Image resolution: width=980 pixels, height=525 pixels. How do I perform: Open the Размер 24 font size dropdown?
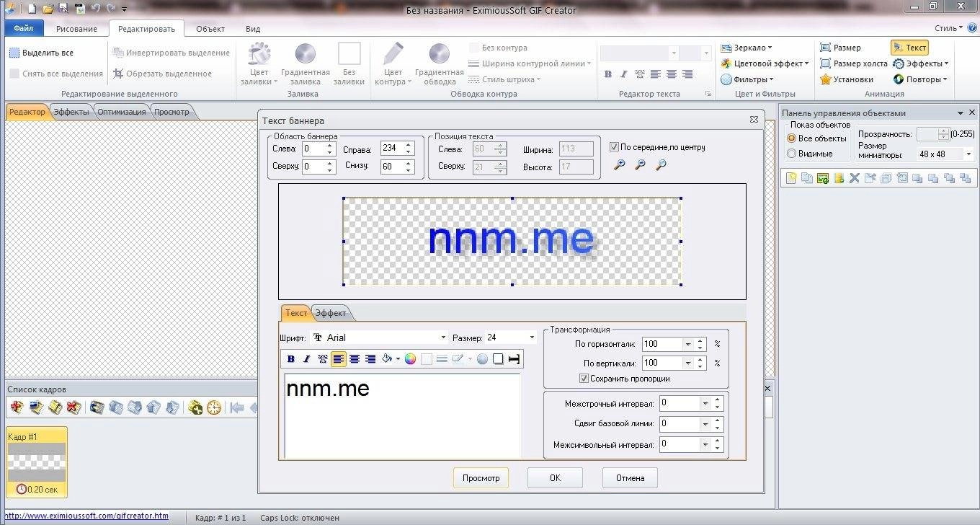coord(533,337)
